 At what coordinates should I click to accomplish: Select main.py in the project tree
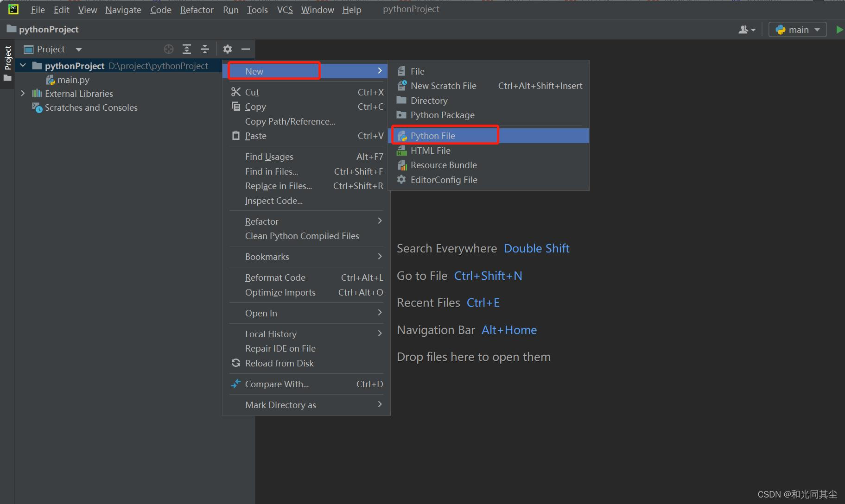(x=73, y=79)
